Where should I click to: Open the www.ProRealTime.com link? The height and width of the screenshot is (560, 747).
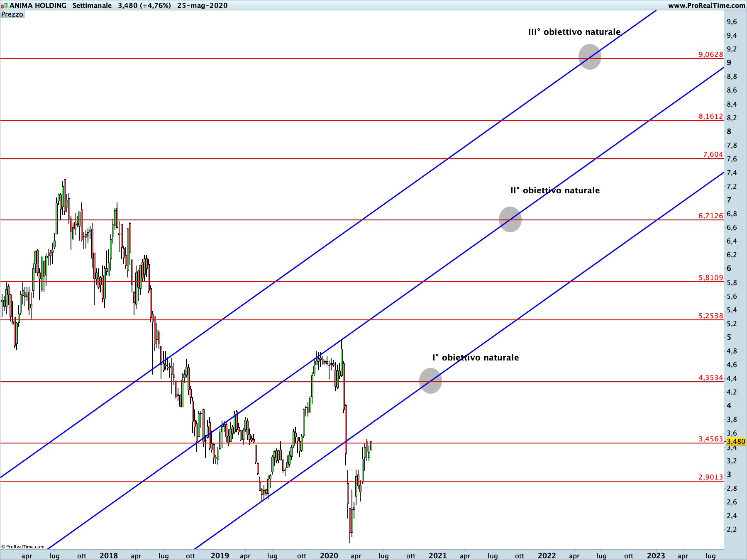click(x=706, y=6)
